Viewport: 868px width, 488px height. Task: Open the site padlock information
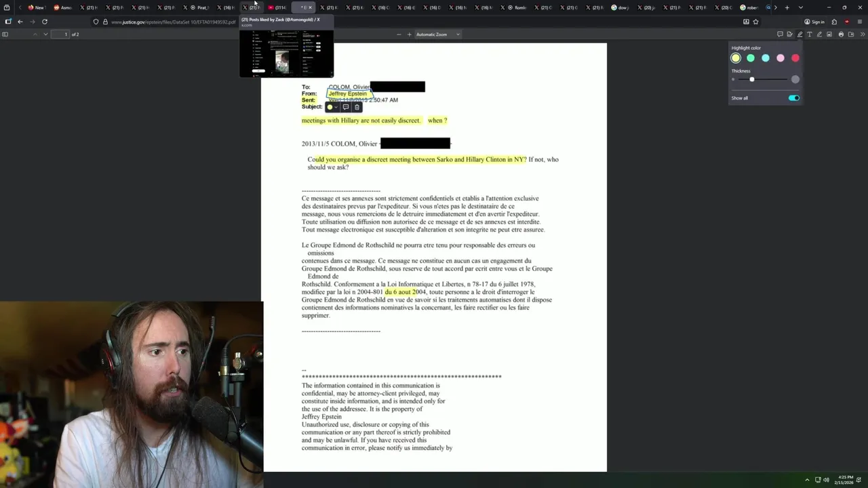point(104,22)
